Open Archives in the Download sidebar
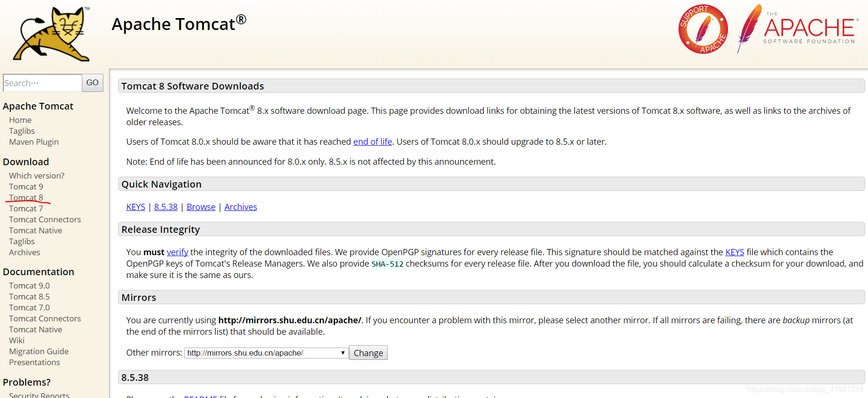This screenshot has height=398, width=868. pyautogui.click(x=24, y=252)
